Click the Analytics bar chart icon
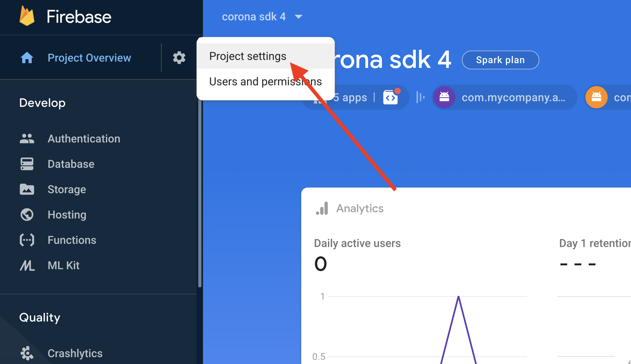 (x=322, y=208)
